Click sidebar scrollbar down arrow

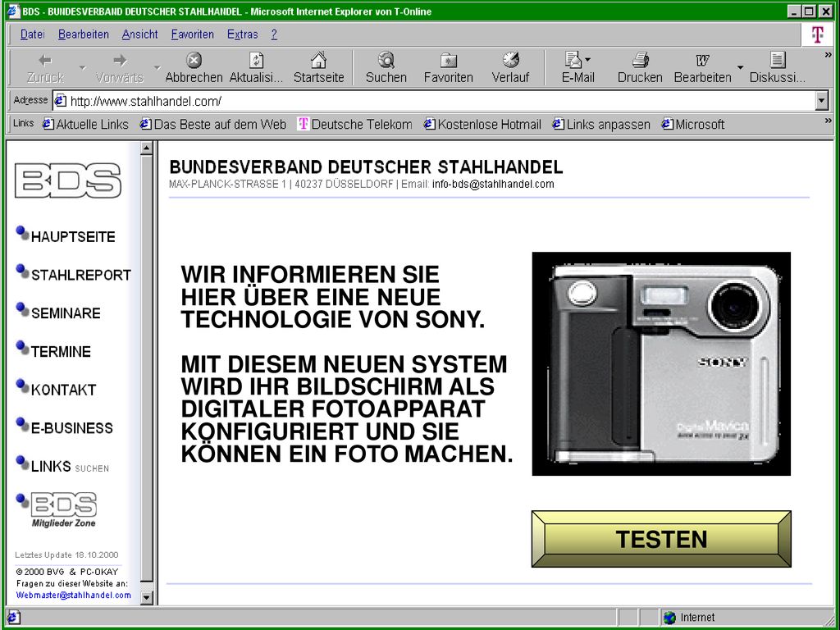(x=146, y=597)
